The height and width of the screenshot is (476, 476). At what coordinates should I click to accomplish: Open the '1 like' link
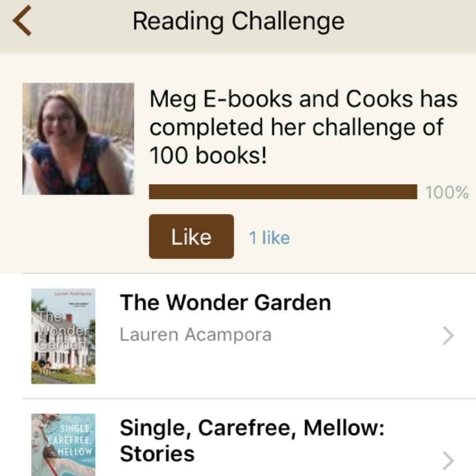269,238
